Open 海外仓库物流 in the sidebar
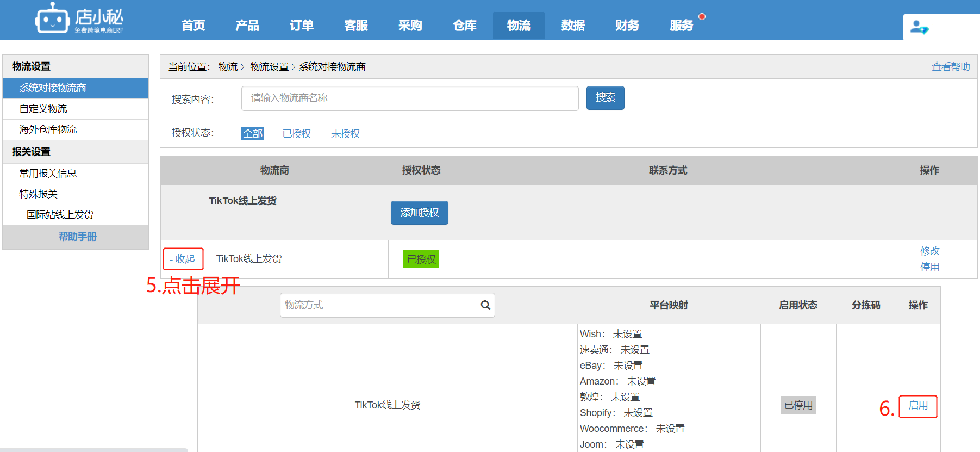Screen dimensions: 980x452 76,129
